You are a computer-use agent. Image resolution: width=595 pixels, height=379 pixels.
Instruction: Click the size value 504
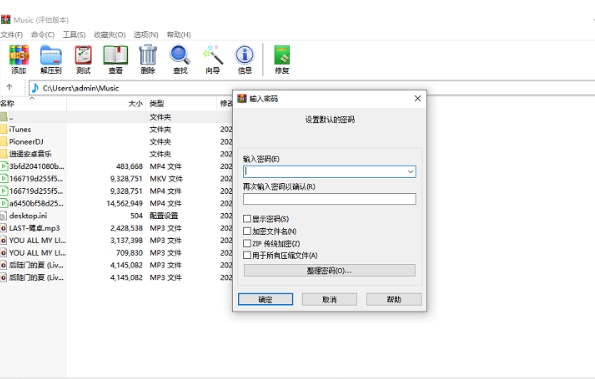[136, 215]
